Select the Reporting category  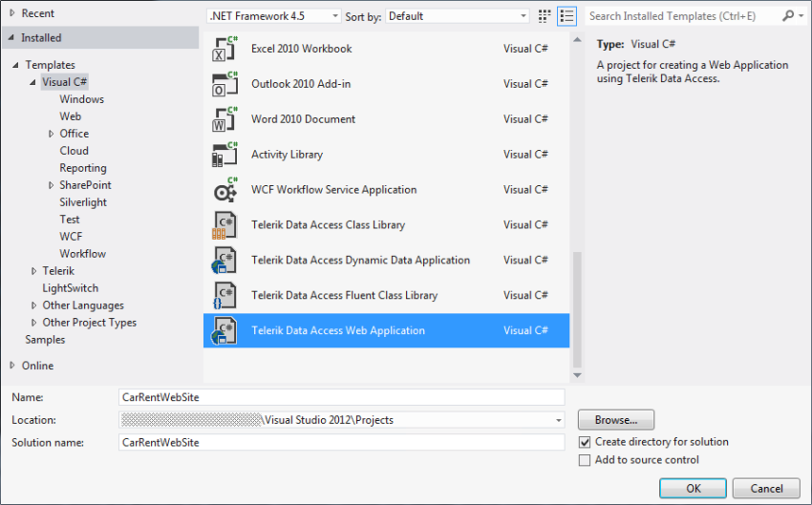tap(83, 168)
